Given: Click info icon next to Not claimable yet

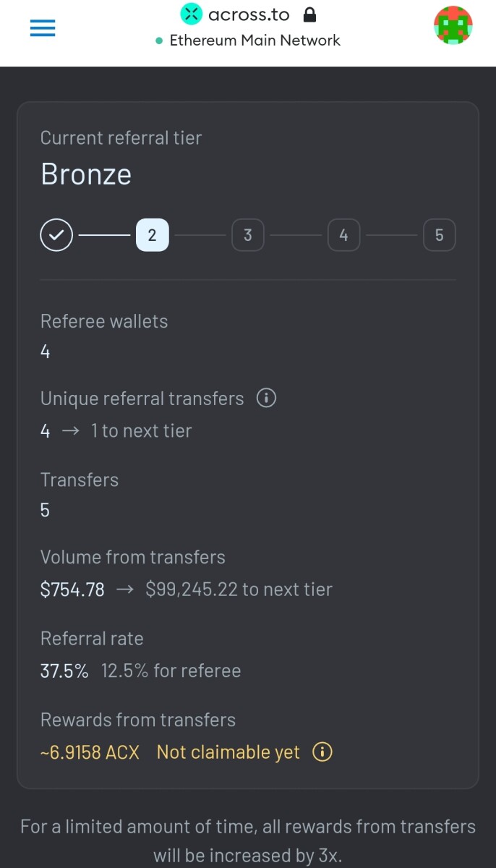Looking at the screenshot, I should pyautogui.click(x=322, y=752).
